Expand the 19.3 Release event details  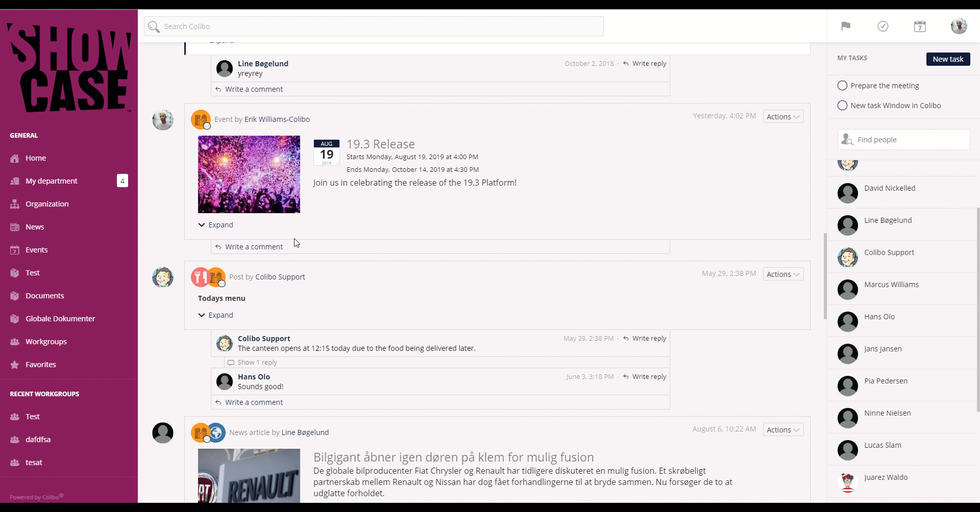coord(216,225)
